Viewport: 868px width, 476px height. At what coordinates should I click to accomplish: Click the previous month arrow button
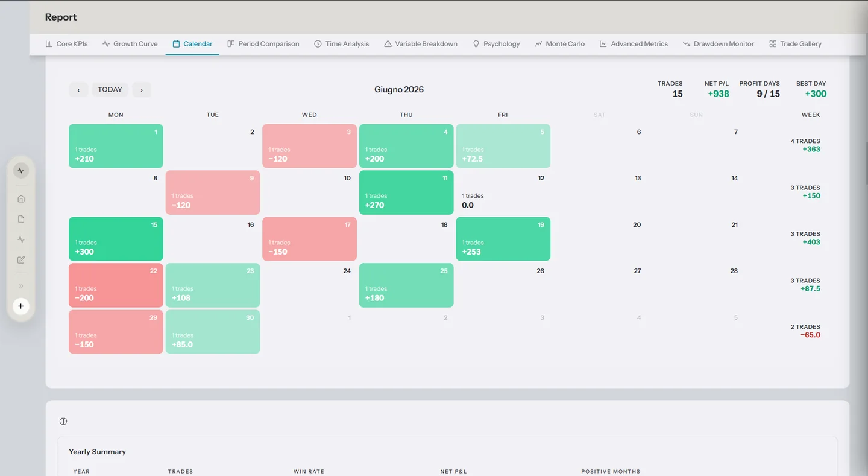[x=78, y=90]
